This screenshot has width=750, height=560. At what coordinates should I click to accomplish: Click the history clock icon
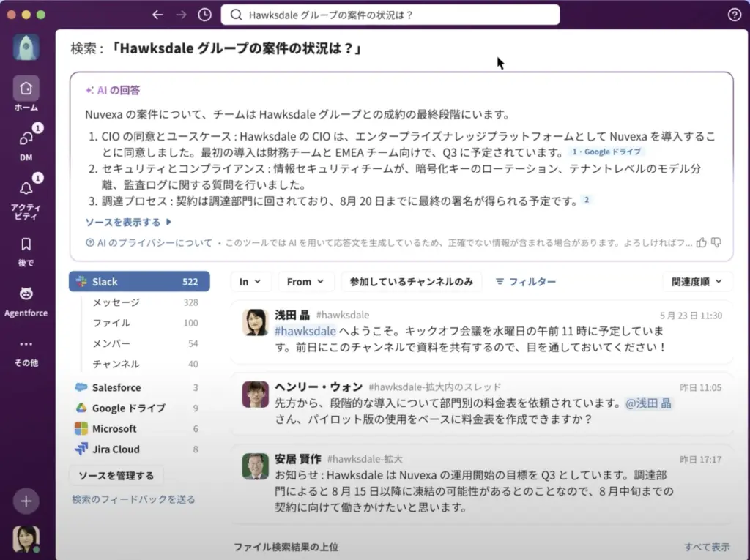(205, 15)
